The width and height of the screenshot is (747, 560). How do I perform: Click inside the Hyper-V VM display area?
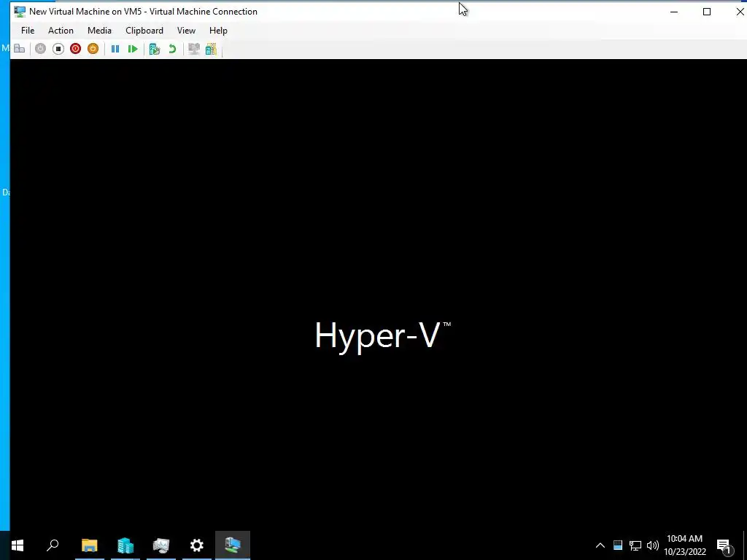click(379, 295)
